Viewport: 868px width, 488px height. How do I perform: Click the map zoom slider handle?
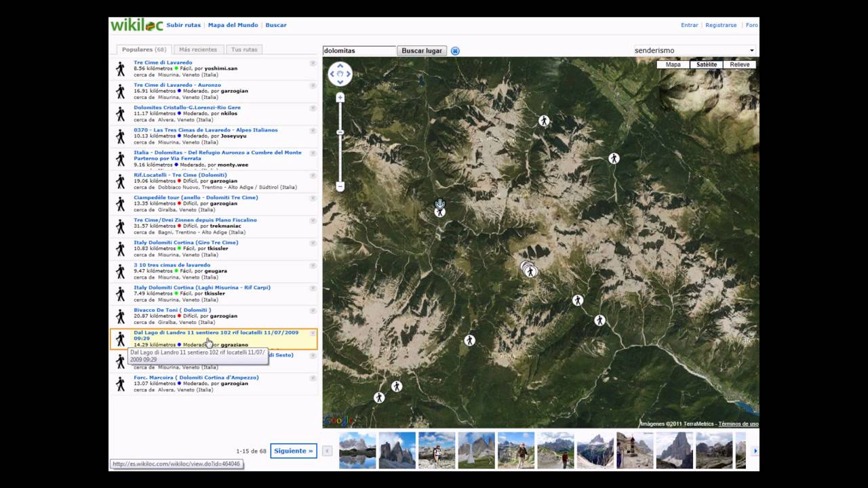click(340, 132)
